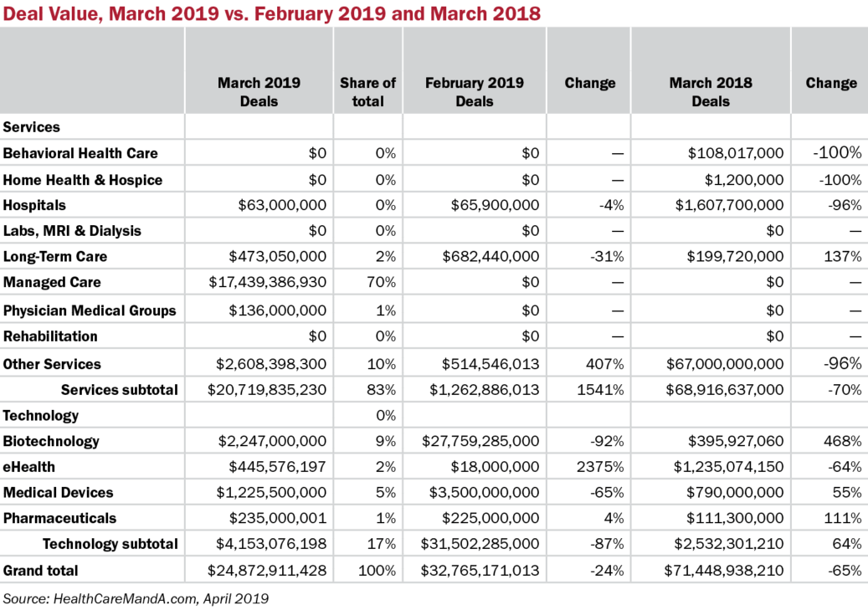The image size is (868, 610).
Task: Click the 'Labs, MRI & Dialysis' row label
Action: tap(72, 231)
